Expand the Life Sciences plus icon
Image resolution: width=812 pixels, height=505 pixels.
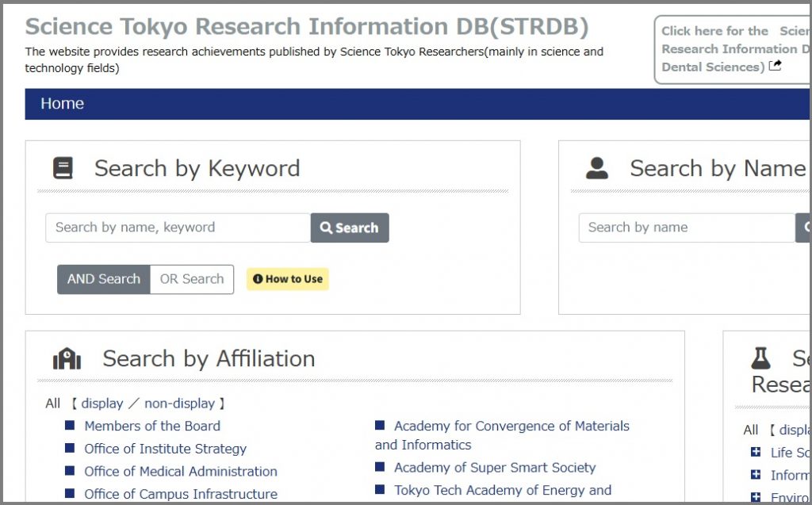pyautogui.click(x=756, y=453)
